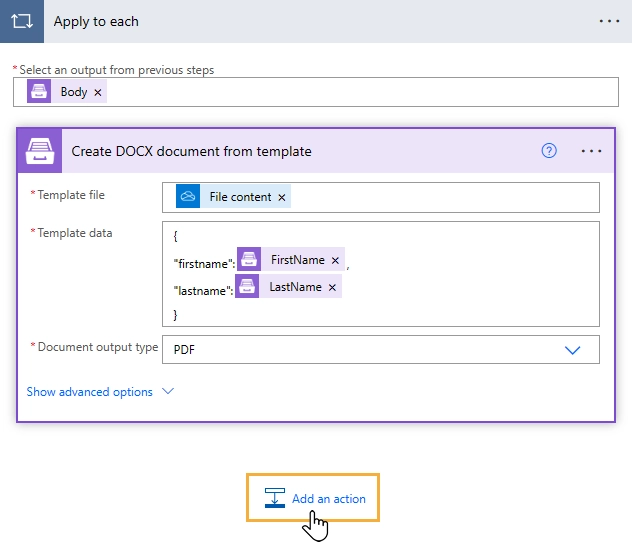
Task: Open the Document output type dropdown
Action: coord(381,349)
